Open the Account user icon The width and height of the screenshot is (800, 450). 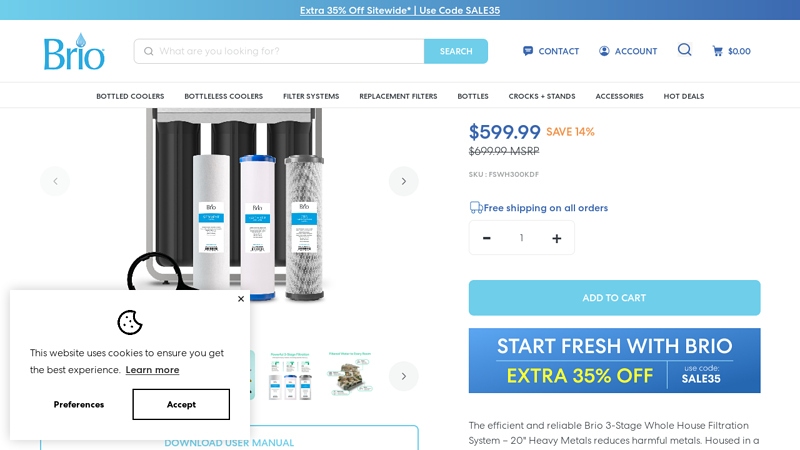pos(604,51)
